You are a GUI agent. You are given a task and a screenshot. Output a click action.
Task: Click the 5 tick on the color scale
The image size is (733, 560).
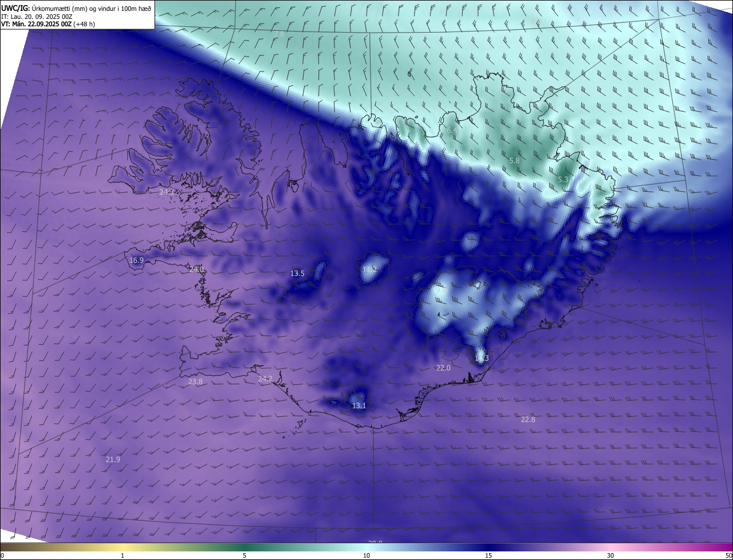tap(245, 555)
